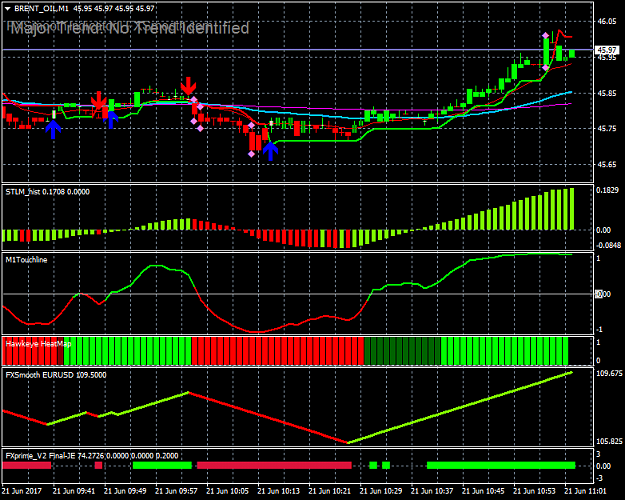Click the 45.85 price axis label
Image resolution: width=625 pixels, height=500 pixels.
point(607,94)
